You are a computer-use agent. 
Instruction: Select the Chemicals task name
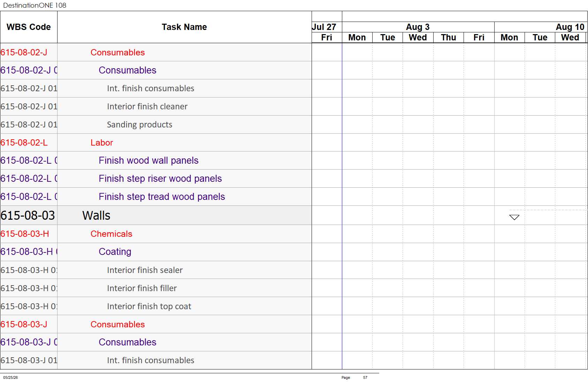pyautogui.click(x=112, y=234)
